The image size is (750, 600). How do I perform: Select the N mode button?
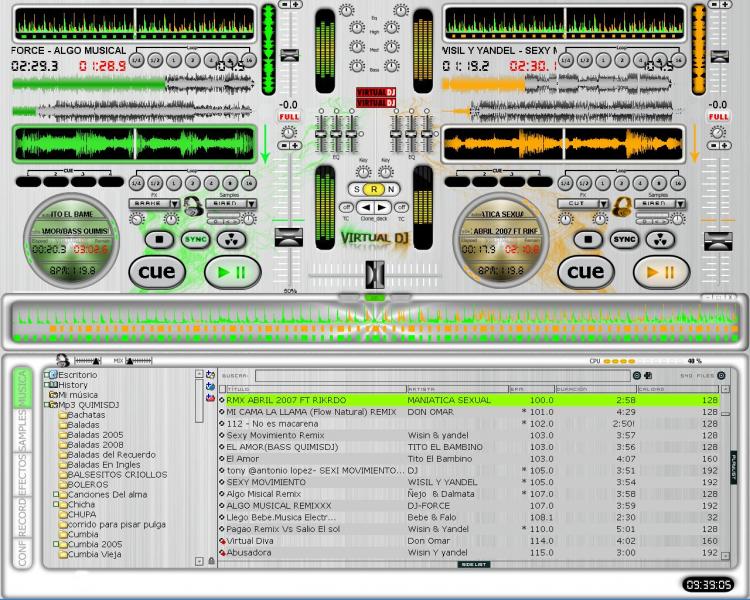tap(391, 189)
